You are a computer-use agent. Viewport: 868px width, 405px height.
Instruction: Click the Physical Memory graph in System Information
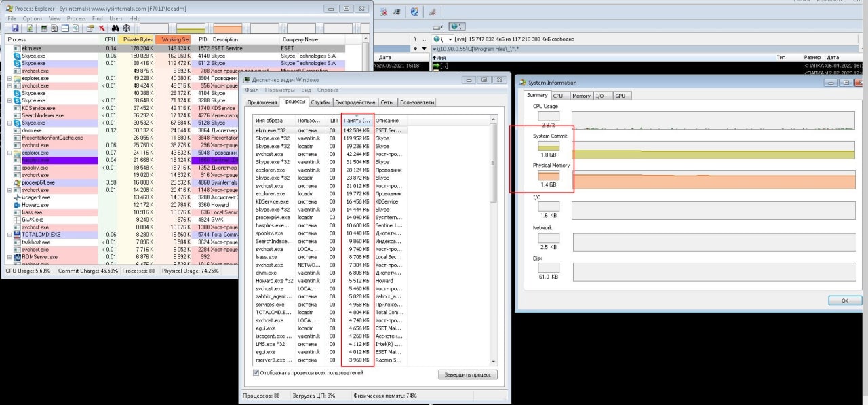point(713,181)
